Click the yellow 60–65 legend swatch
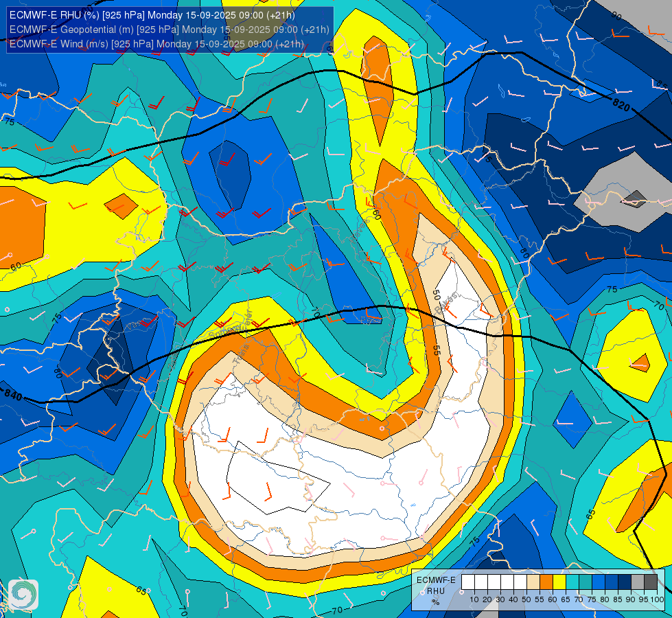 coord(559,582)
